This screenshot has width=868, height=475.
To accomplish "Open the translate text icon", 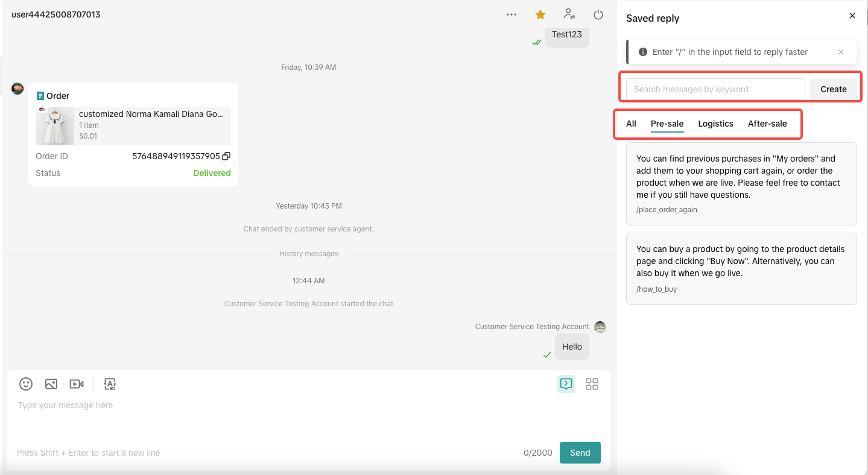I will tap(110, 384).
